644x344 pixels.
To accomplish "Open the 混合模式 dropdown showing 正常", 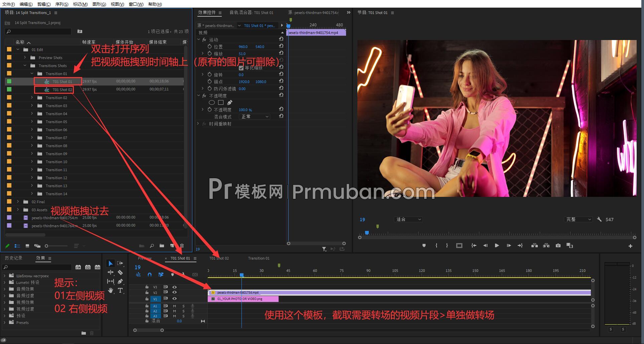I will pyautogui.click(x=255, y=116).
